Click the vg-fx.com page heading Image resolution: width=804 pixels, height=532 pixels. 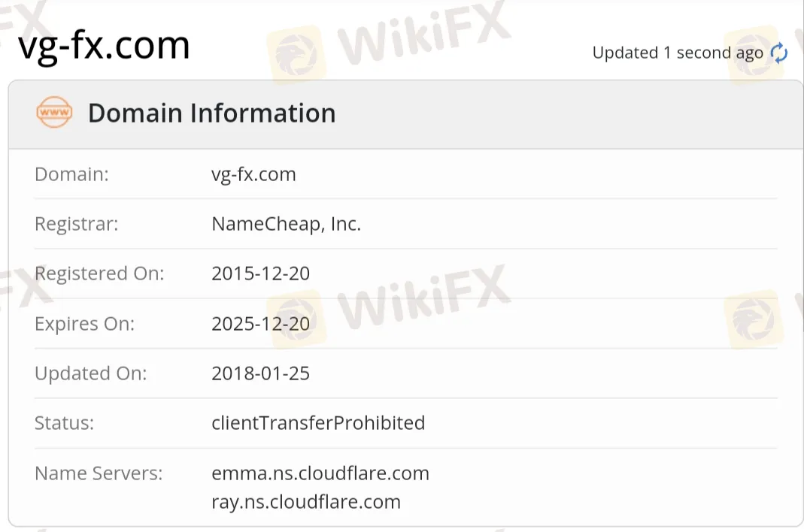point(104,45)
